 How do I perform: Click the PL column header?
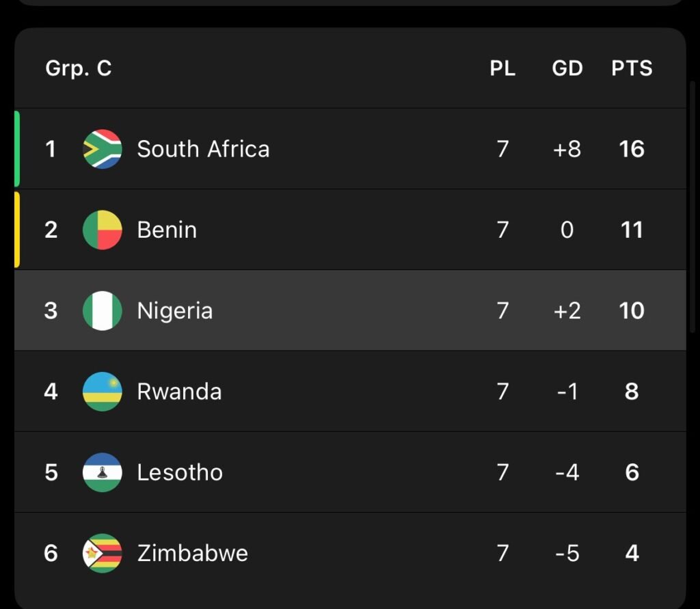[502, 68]
